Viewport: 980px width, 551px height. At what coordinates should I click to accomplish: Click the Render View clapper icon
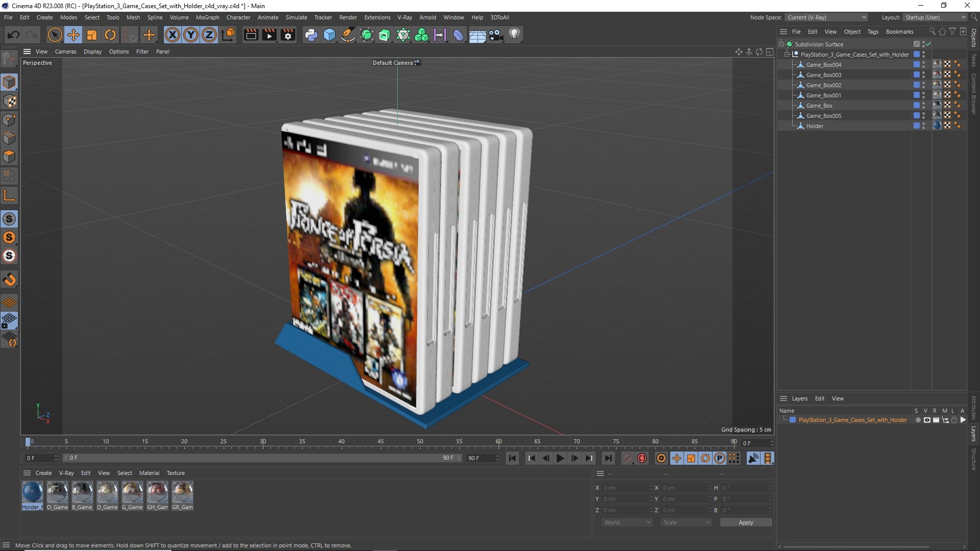(251, 35)
